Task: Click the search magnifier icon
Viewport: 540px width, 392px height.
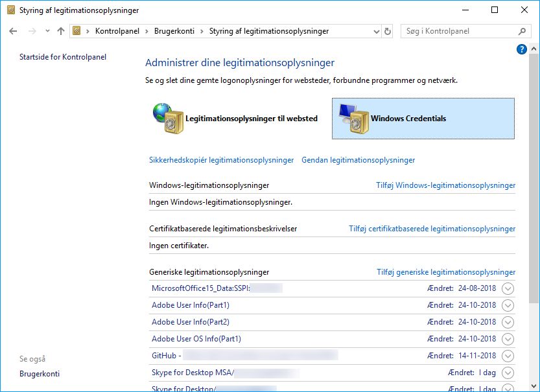Action: [x=522, y=31]
